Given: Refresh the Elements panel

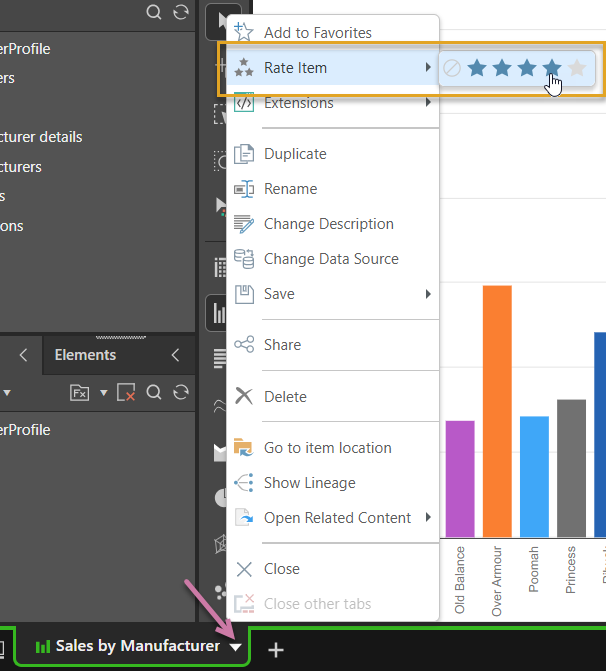Looking at the screenshot, I should 180,393.
